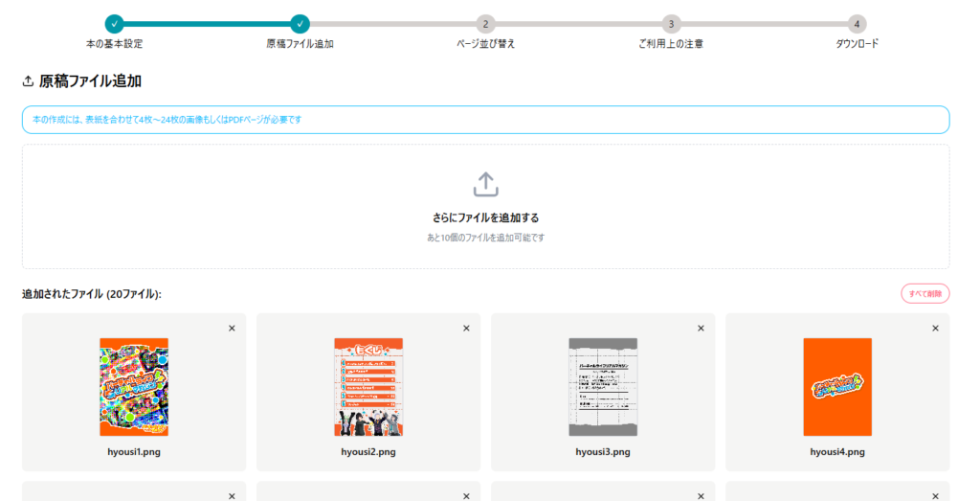This screenshot has width=980, height=501.
Task: Go to step 3 ご利用上の注意
Action: pyautogui.click(x=671, y=24)
